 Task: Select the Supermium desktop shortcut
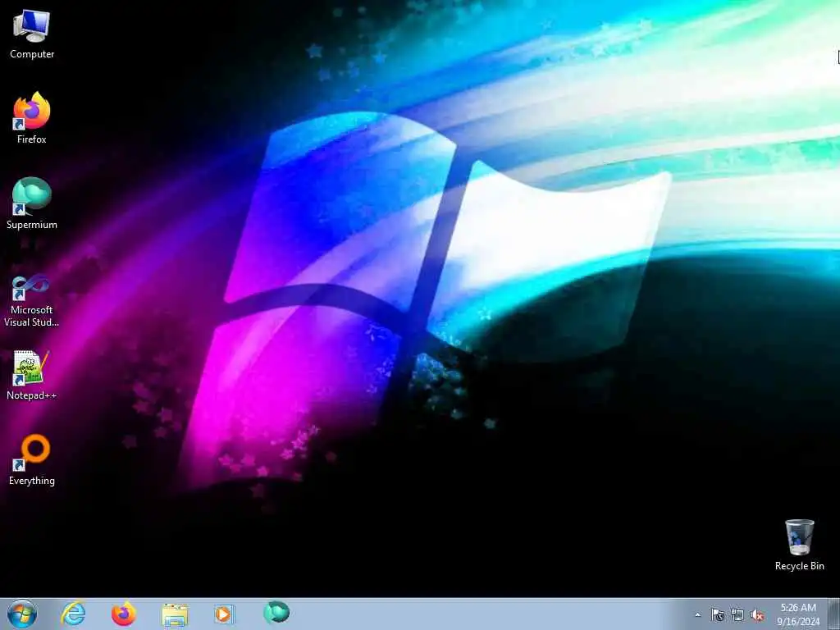tap(32, 203)
